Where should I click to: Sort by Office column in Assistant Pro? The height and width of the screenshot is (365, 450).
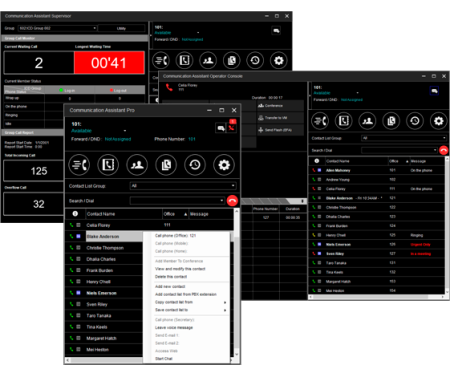pyautogui.click(x=175, y=214)
